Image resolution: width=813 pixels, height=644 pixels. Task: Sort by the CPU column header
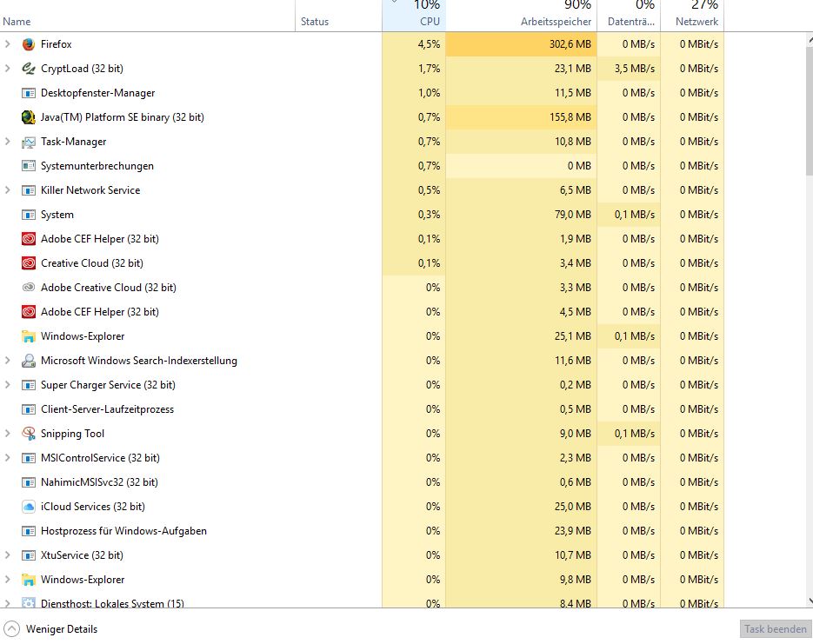[x=414, y=16]
